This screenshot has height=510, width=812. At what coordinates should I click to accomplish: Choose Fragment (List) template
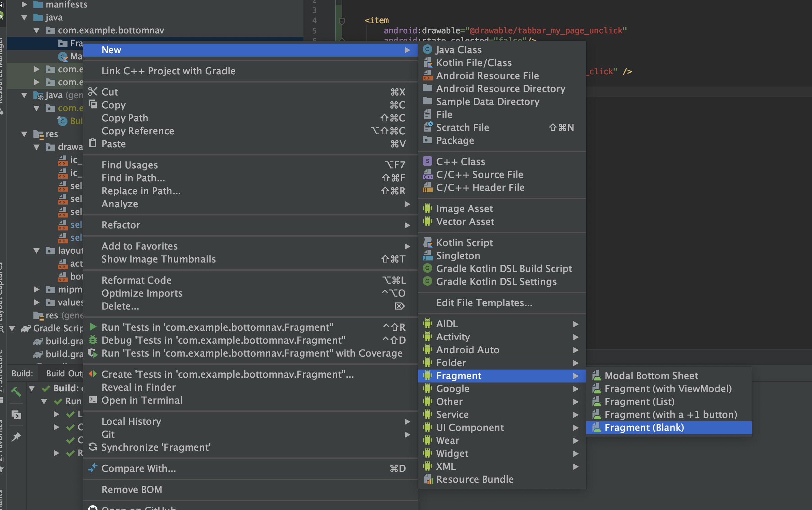(639, 402)
